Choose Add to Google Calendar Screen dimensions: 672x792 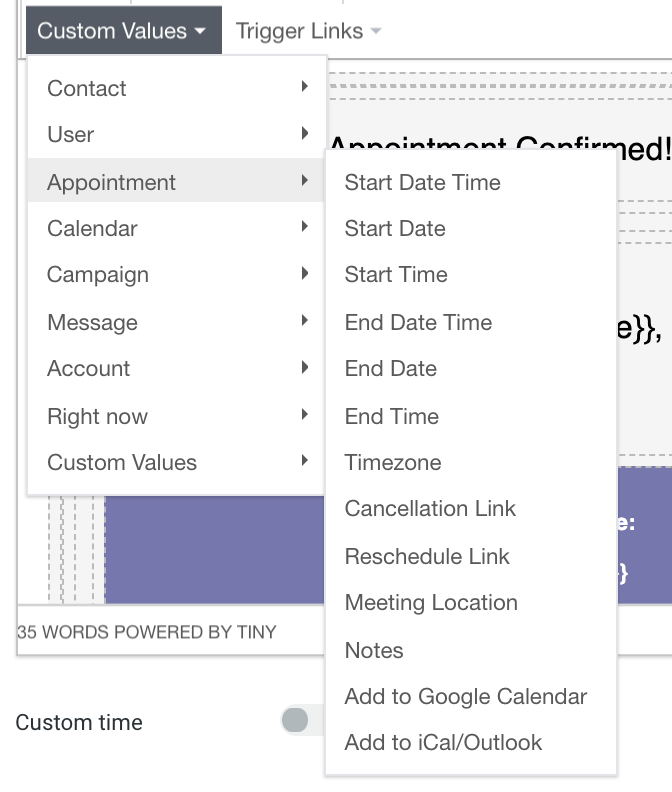pyautogui.click(x=466, y=696)
